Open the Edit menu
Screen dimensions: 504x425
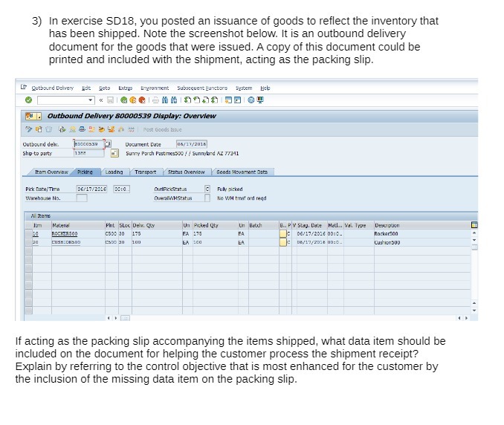[x=86, y=88]
